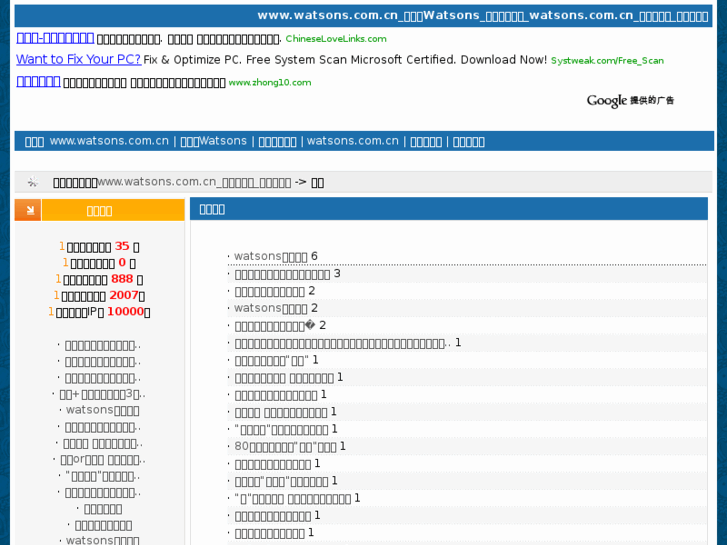Image resolution: width=727 pixels, height=545 pixels.
Task: Open the www.zhong10.com ad headline link
Action: (x=38, y=82)
